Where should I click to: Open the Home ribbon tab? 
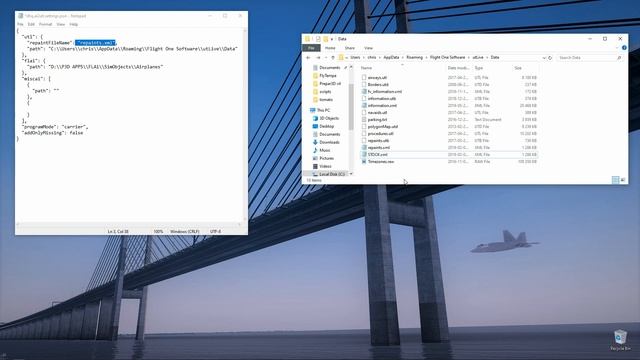[330, 48]
